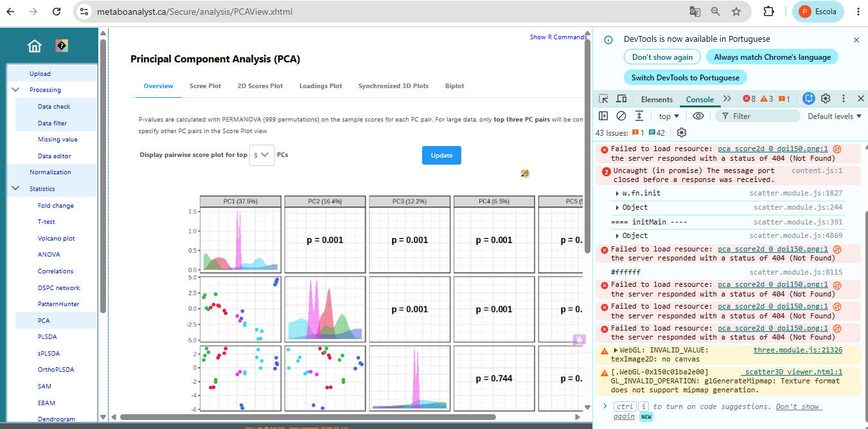Expand Object entry at scatter.module.js:4869
The width and height of the screenshot is (868, 429).
pos(617,235)
